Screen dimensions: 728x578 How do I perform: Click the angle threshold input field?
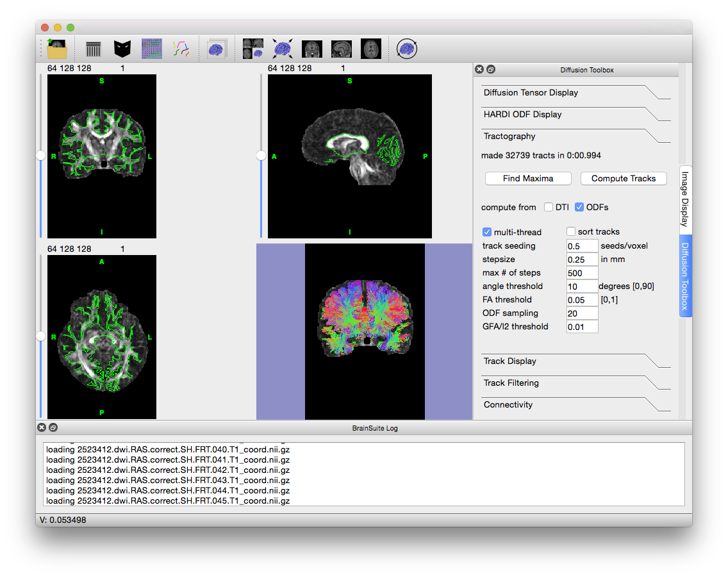coord(582,286)
